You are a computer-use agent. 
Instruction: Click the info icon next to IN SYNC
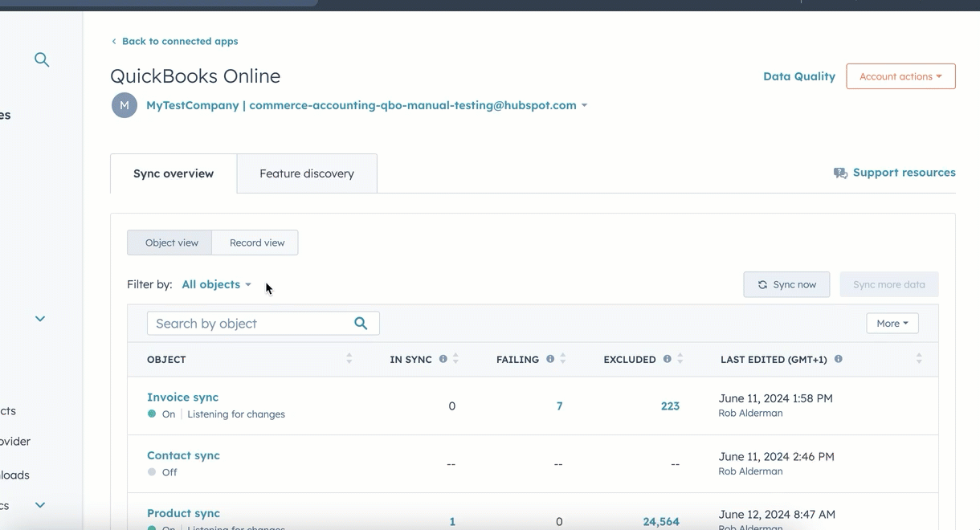(443, 359)
